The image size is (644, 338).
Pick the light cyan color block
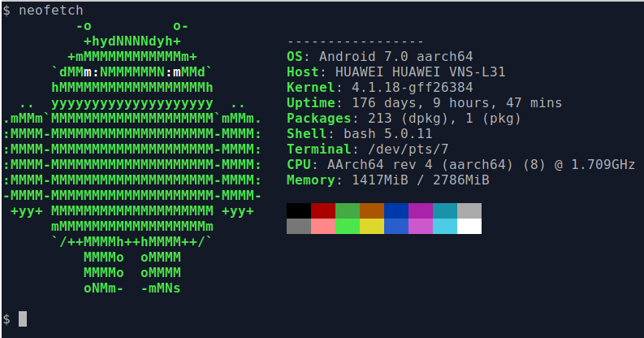pyautogui.click(x=445, y=226)
